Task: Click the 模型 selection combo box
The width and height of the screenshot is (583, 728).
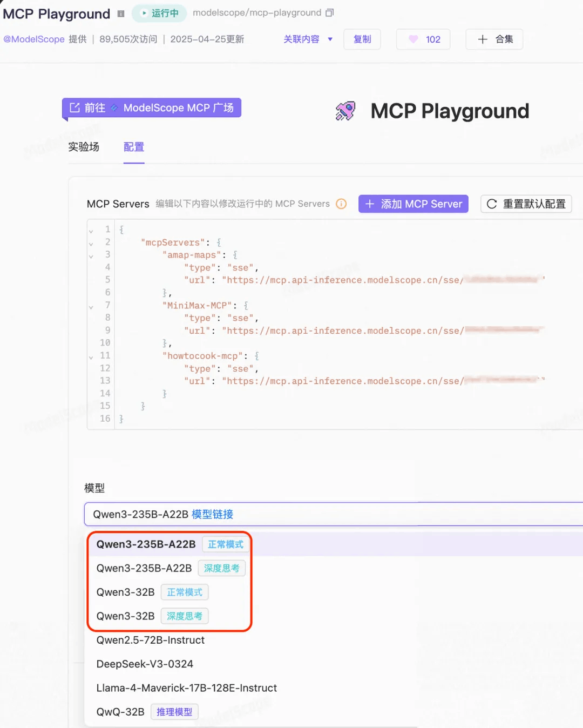Action: [x=334, y=514]
